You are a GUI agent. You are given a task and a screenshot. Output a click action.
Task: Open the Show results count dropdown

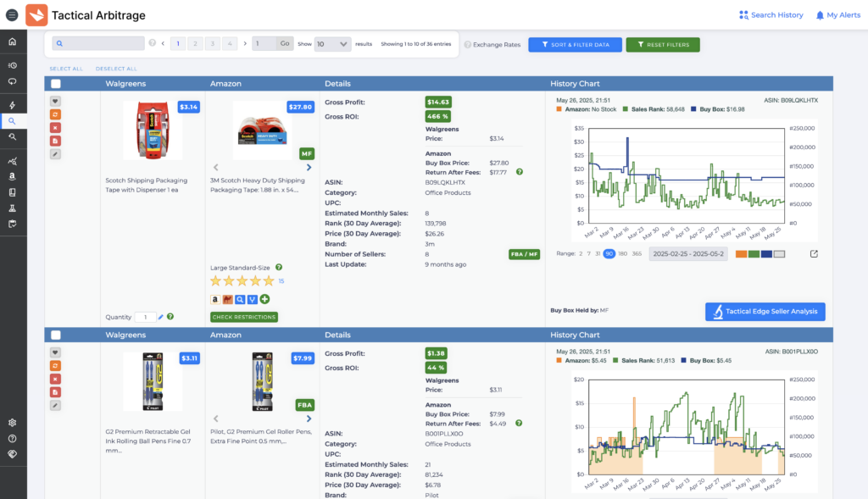pyautogui.click(x=333, y=43)
